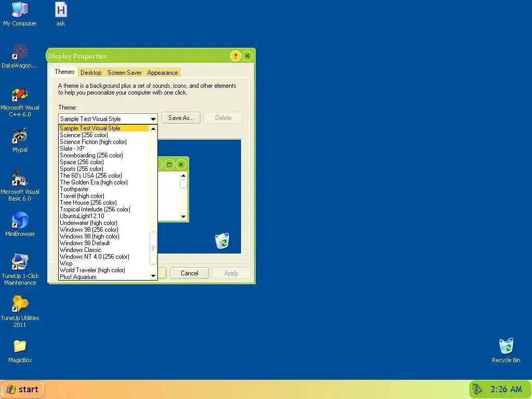Click the Save As... button
Viewport: 532px width, 399px height.
click(181, 118)
